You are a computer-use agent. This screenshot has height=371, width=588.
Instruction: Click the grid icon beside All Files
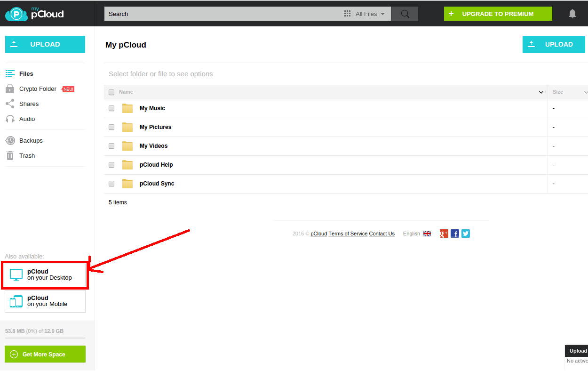coord(348,14)
